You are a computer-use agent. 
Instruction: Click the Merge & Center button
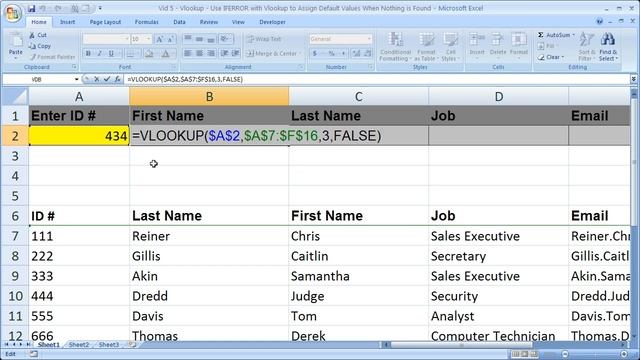[x=274, y=53]
